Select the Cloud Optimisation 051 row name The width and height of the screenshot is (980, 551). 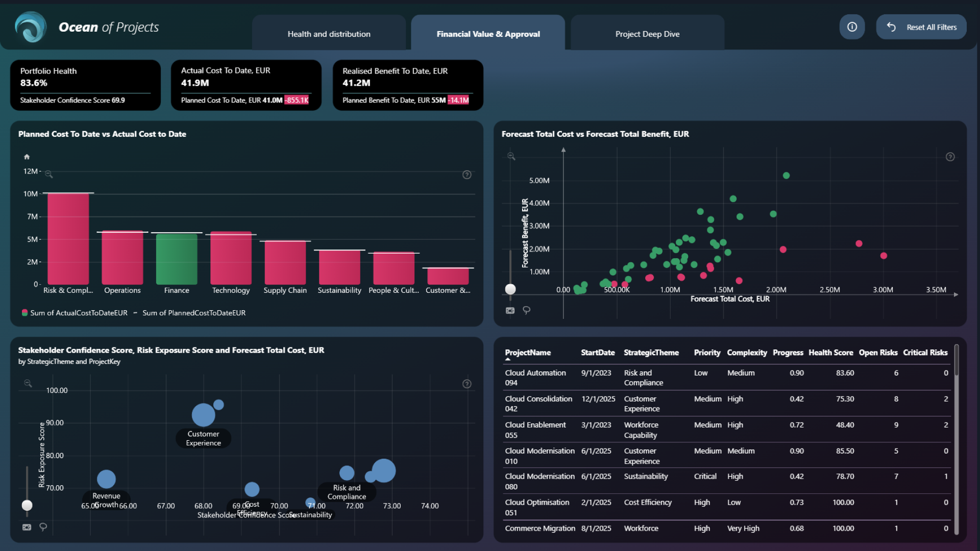(x=537, y=507)
